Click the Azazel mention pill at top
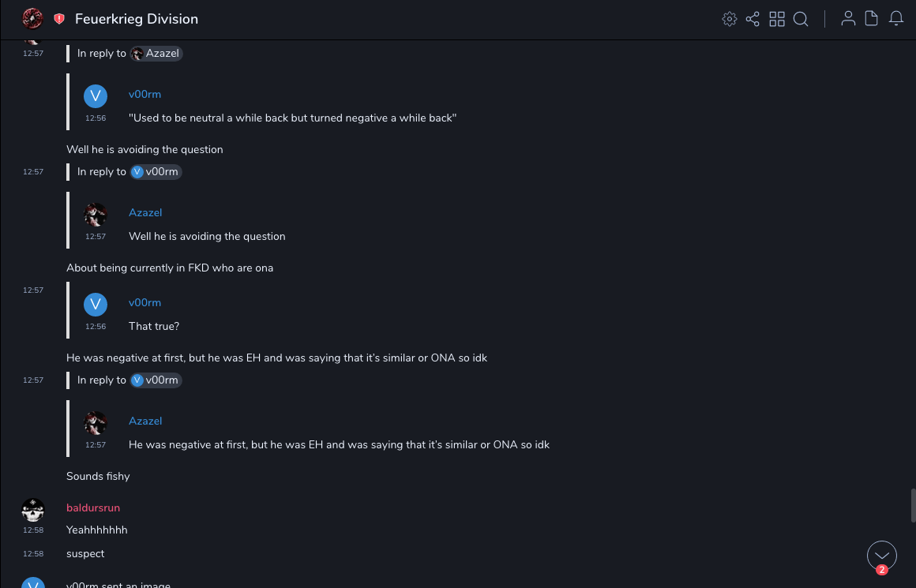The width and height of the screenshot is (916, 588). click(156, 54)
